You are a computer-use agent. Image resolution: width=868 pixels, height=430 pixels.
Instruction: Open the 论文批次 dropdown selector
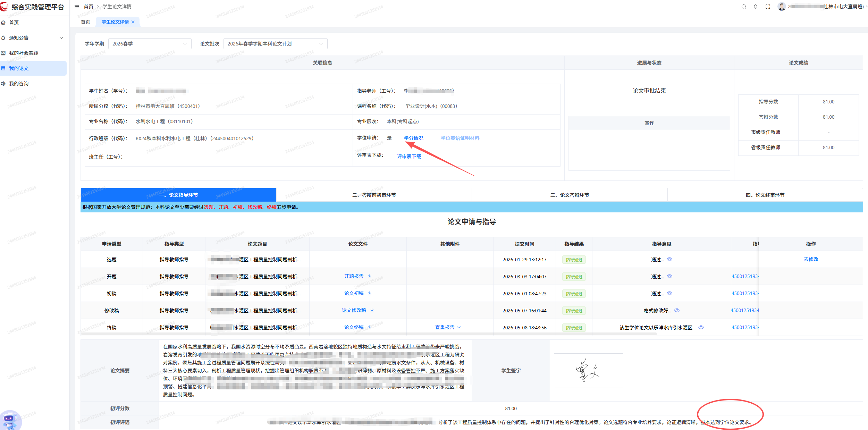click(x=275, y=44)
